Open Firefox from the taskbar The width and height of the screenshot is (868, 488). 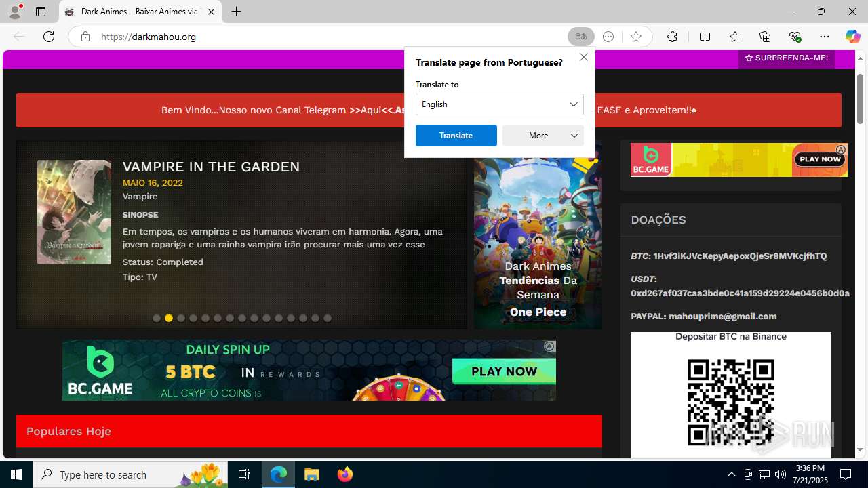pyautogui.click(x=345, y=474)
